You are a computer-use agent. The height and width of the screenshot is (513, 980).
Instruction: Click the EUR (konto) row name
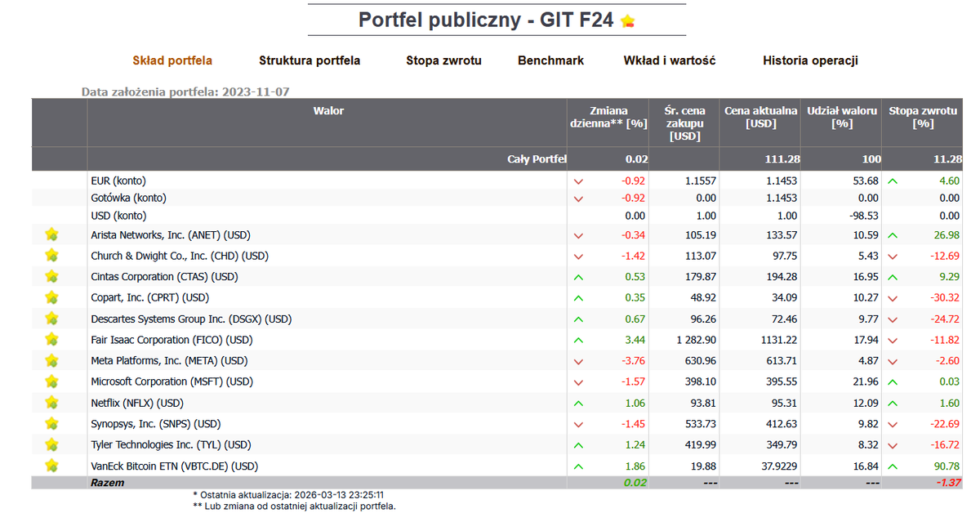click(x=118, y=181)
